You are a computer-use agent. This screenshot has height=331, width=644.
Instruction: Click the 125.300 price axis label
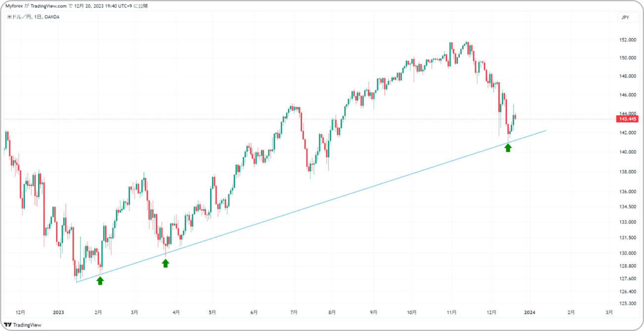(627, 303)
